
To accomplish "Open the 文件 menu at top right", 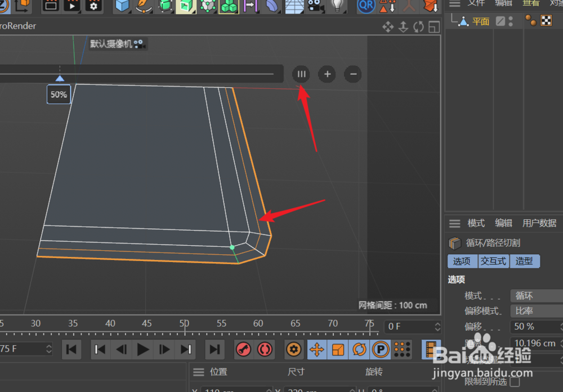I will (x=476, y=4).
